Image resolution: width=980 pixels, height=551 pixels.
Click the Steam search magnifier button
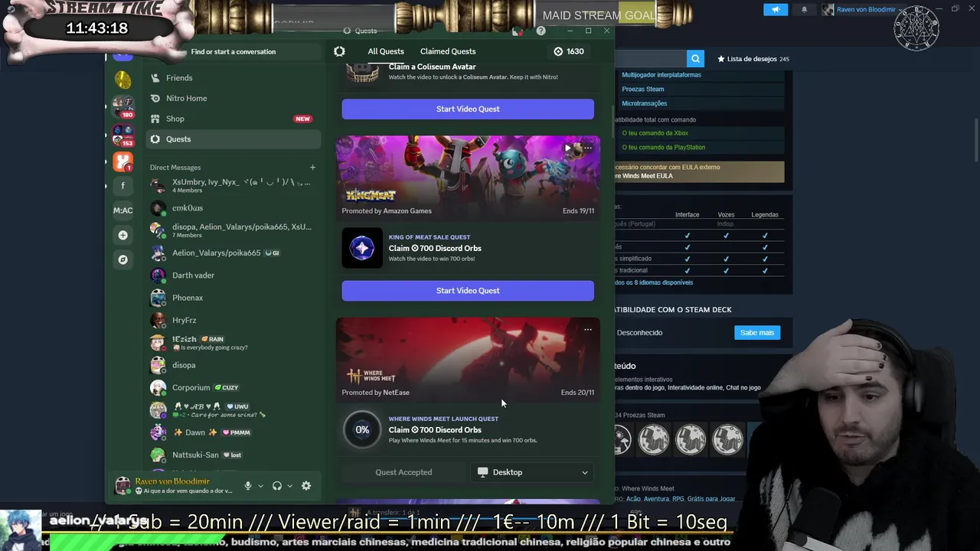pos(695,58)
